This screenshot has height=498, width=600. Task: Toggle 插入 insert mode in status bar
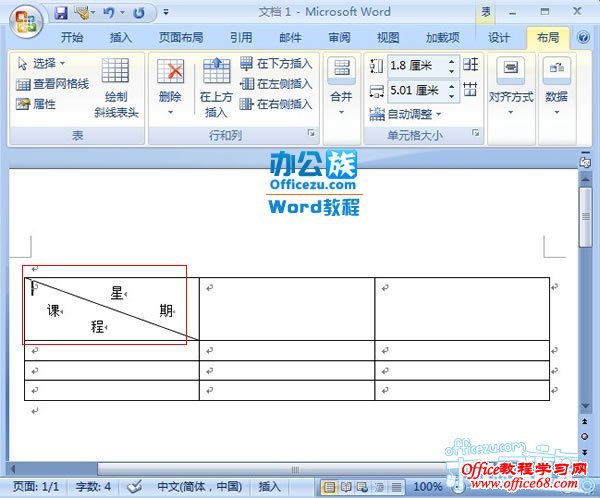pyautogui.click(x=269, y=487)
